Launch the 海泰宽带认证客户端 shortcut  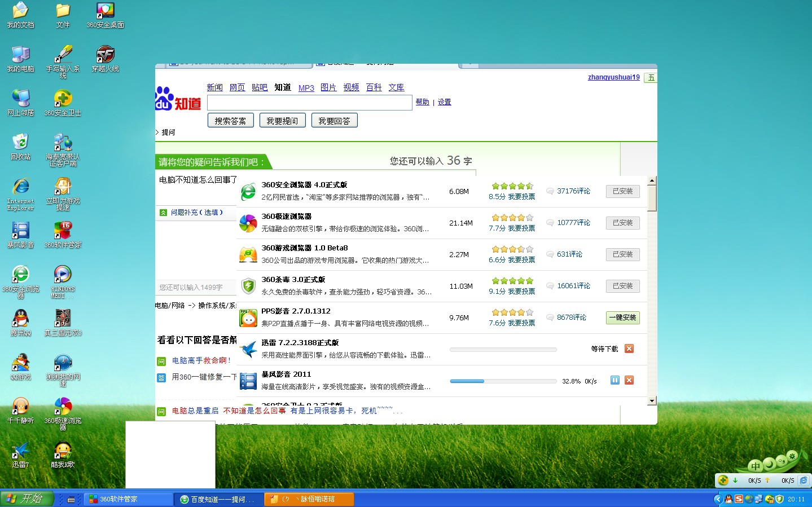pos(63,150)
